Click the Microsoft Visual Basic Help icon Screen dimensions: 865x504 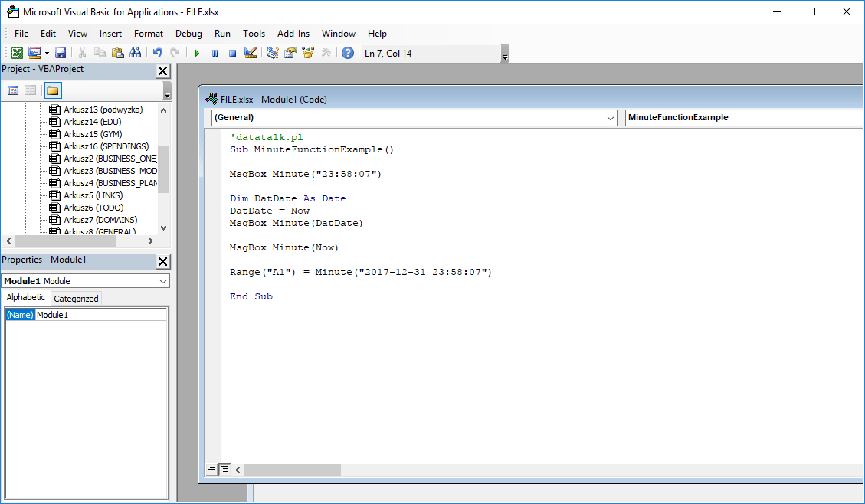(x=347, y=52)
